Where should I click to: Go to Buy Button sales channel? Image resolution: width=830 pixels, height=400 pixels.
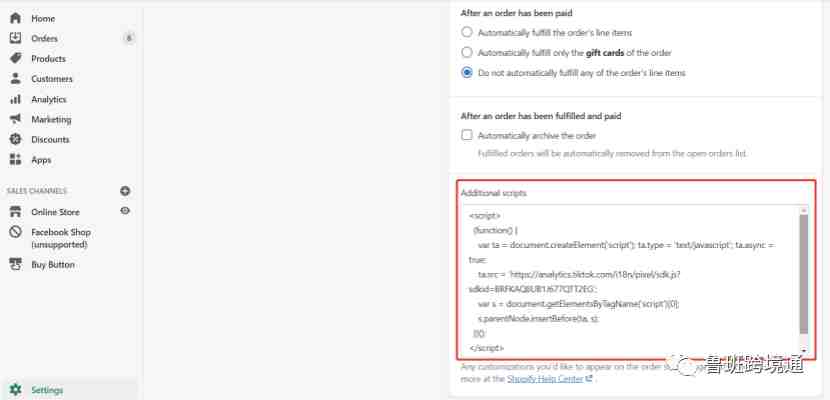53,265
